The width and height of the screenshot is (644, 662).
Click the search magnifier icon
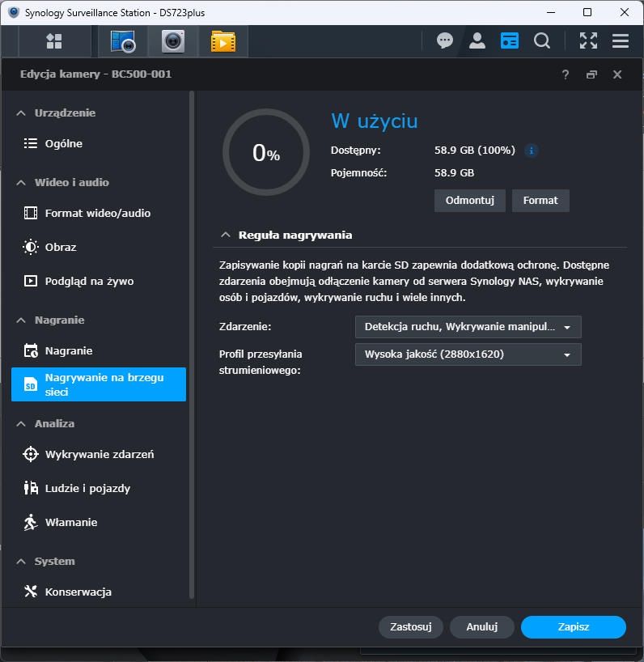(x=542, y=41)
